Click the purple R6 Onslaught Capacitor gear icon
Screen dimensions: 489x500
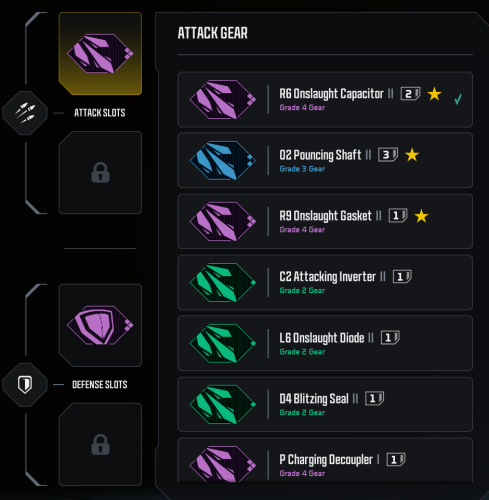tap(223, 99)
